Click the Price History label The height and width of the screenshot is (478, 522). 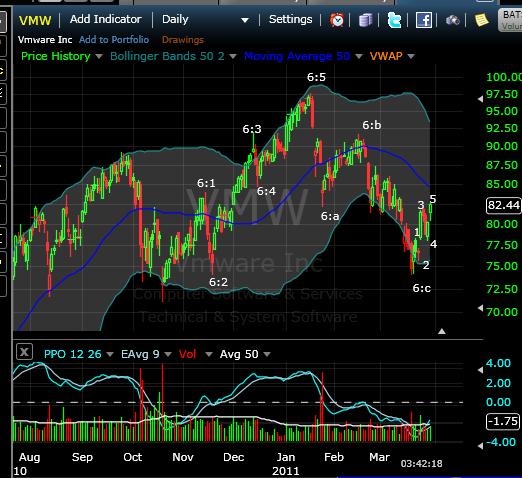pos(56,56)
